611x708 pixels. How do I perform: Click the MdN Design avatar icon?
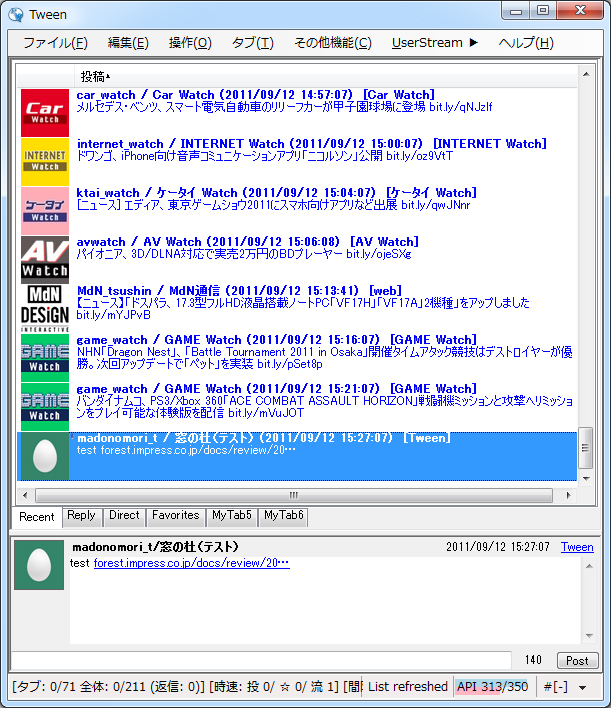[45, 308]
